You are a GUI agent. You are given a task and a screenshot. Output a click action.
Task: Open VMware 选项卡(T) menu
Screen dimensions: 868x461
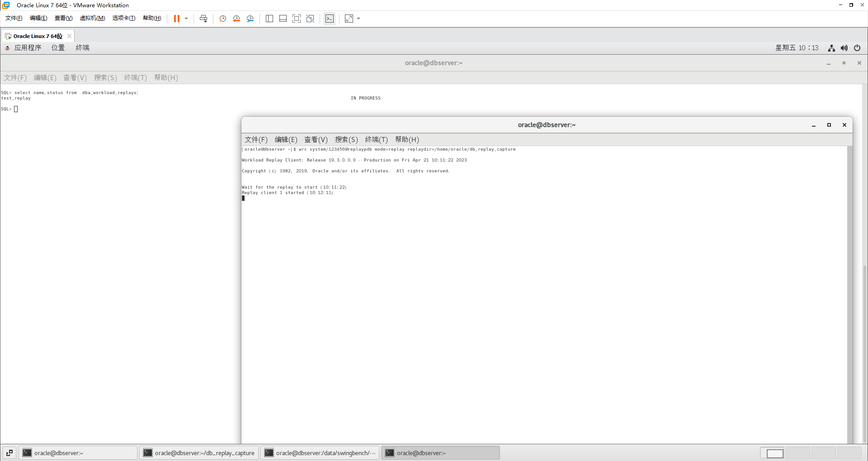point(124,18)
